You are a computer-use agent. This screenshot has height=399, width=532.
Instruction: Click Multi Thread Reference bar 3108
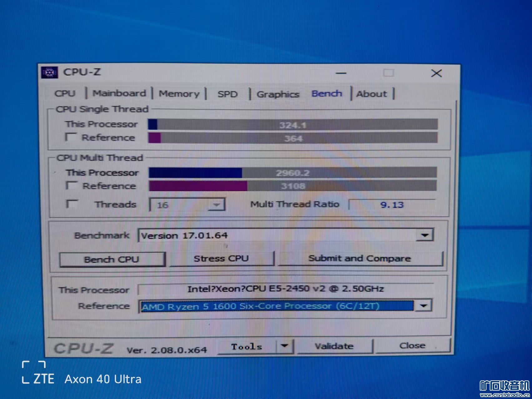(x=293, y=186)
